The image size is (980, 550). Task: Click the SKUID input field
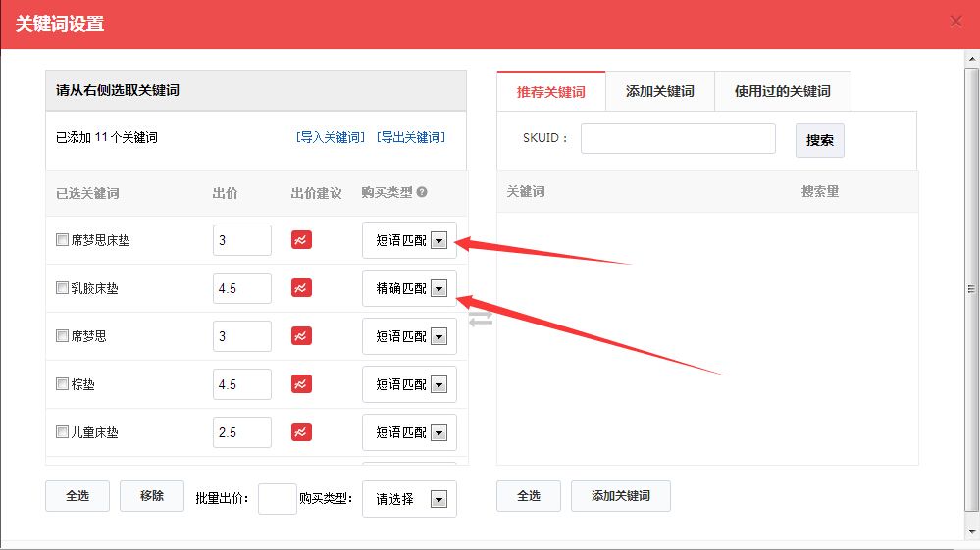coord(677,138)
